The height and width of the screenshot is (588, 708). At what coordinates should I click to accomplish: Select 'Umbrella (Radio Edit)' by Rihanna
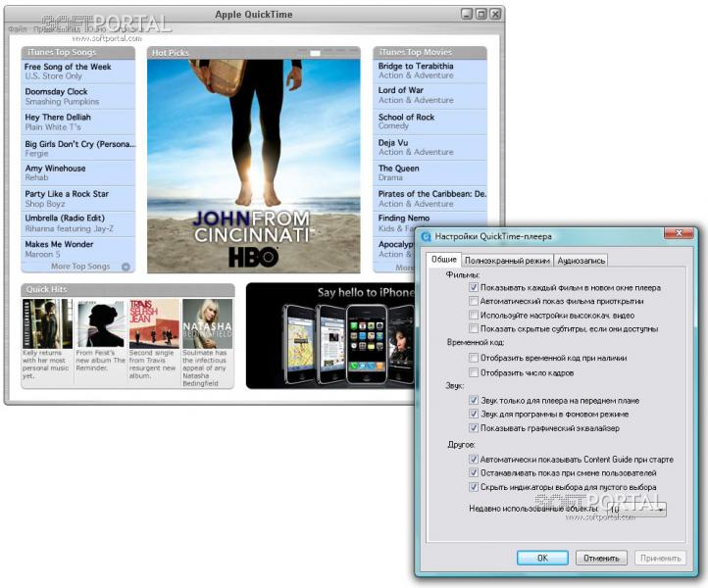pos(78,223)
